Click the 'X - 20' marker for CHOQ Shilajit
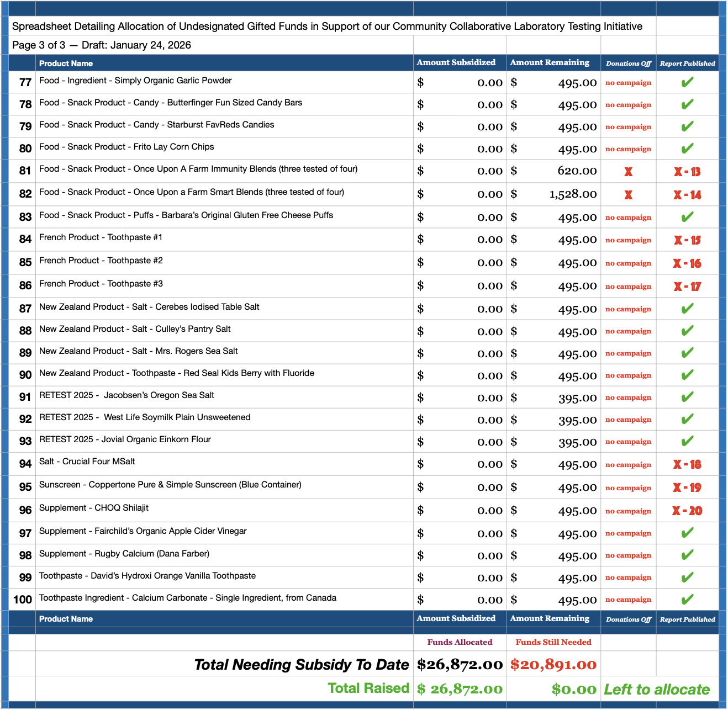The width and height of the screenshot is (728, 710). 687,511
